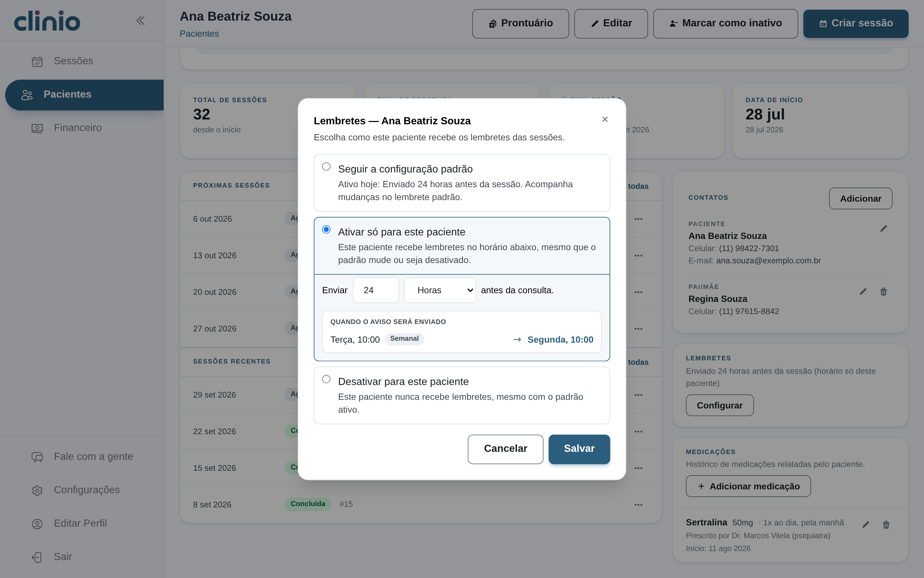This screenshot has width=924, height=578.
Task: Open the options menu for 13 out 2026
Action: click(638, 255)
